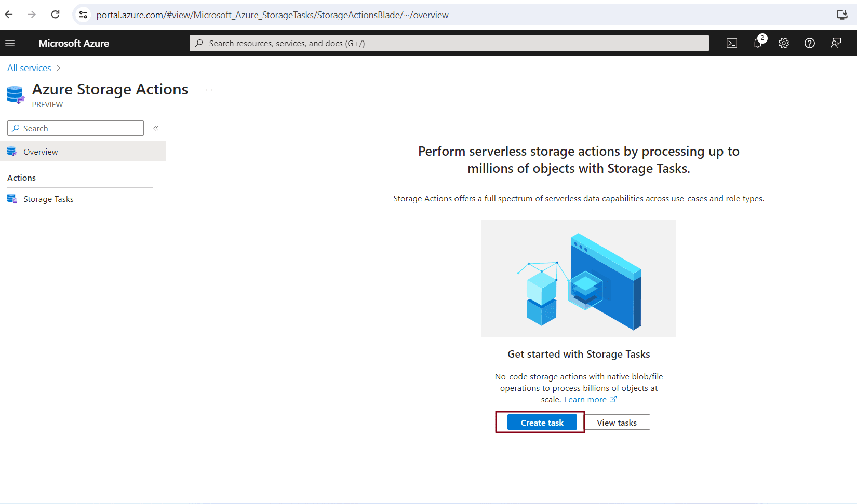This screenshot has height=504, width=857.
Task: Open Cloud Shell from the top bar
Action: [732, 43]
